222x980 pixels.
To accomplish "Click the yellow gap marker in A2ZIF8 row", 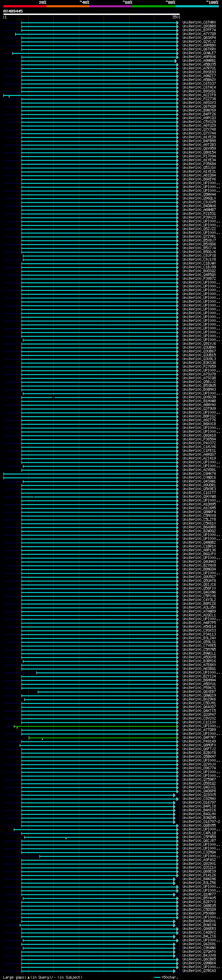I will 9,97.
